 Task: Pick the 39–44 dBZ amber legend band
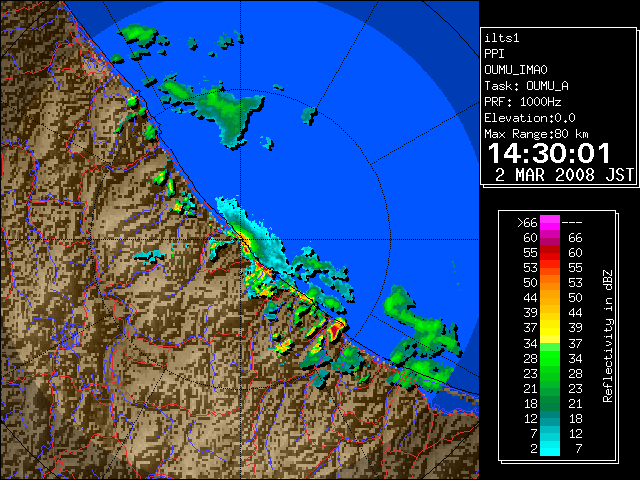tap(550, 313)
